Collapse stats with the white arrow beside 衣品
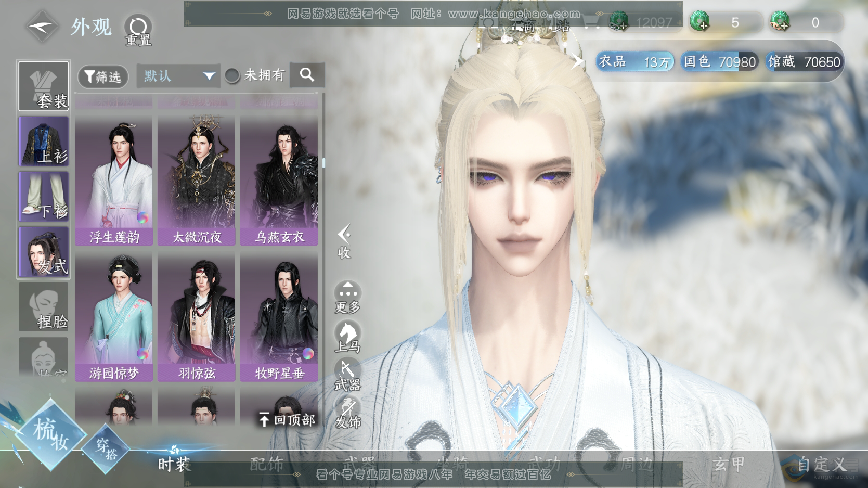 [577, 61]
